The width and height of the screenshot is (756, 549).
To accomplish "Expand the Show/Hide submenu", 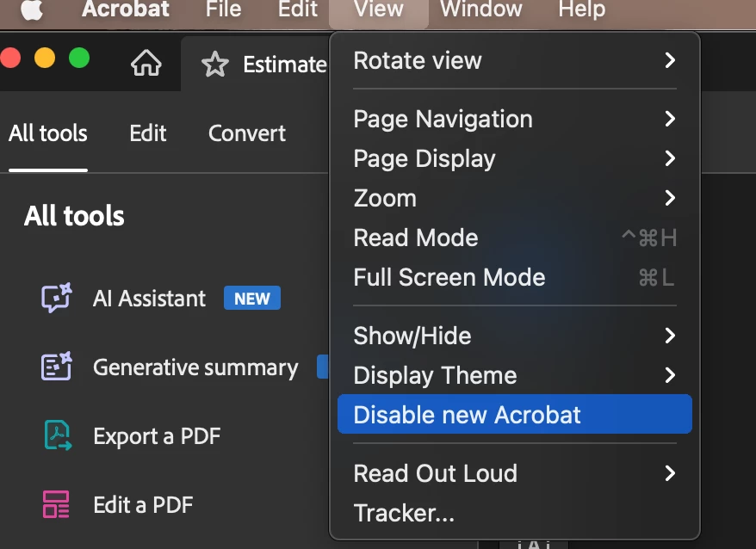I will 514,336.
